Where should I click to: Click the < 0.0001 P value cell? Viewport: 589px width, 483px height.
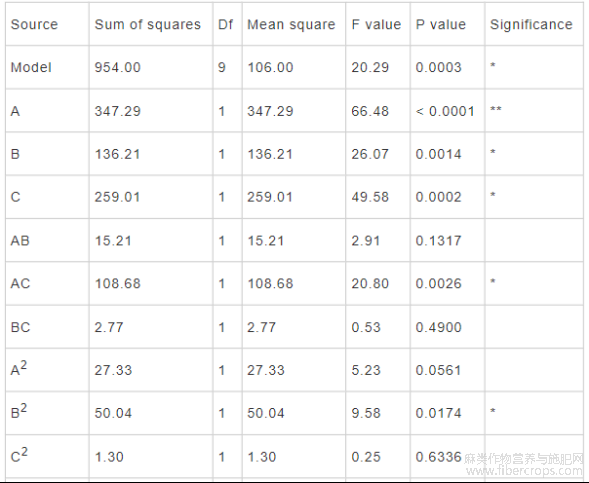[x=445, y=111]
